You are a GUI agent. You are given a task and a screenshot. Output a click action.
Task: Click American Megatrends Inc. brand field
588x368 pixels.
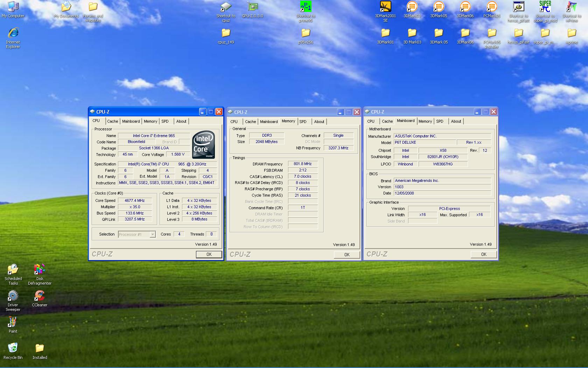click(x=442, y=180)
